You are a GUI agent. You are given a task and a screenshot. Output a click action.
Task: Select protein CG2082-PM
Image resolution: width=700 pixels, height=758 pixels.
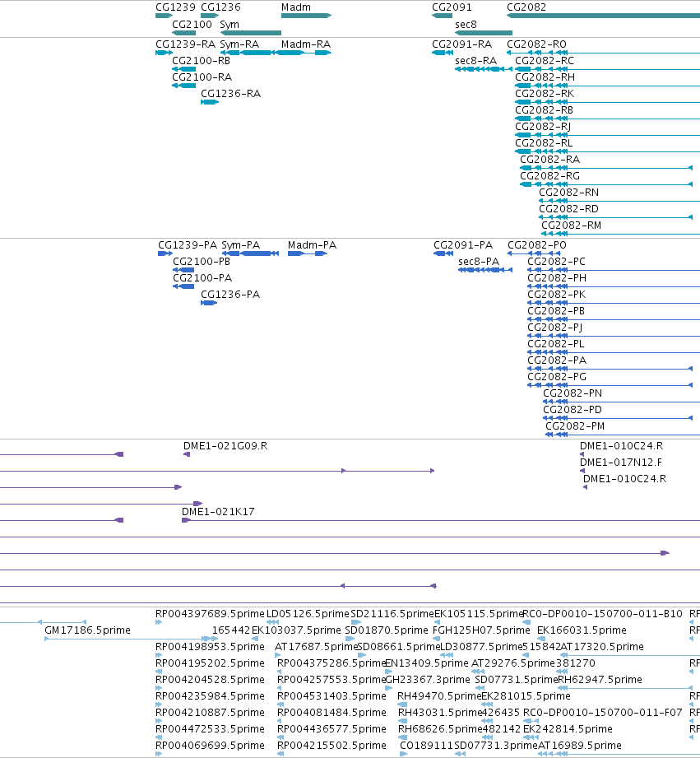click(575, 426)
